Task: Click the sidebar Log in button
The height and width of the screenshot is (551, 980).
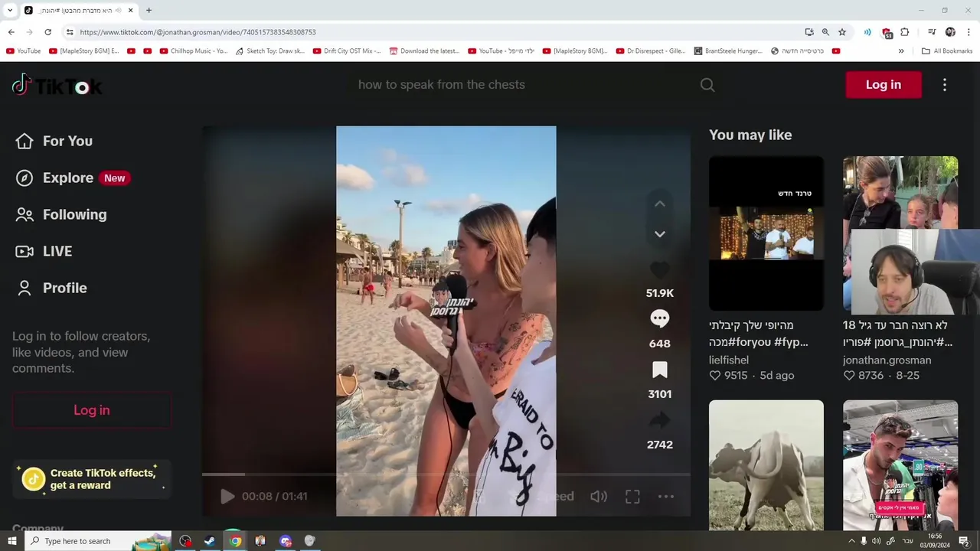Action: click(92, 410)
